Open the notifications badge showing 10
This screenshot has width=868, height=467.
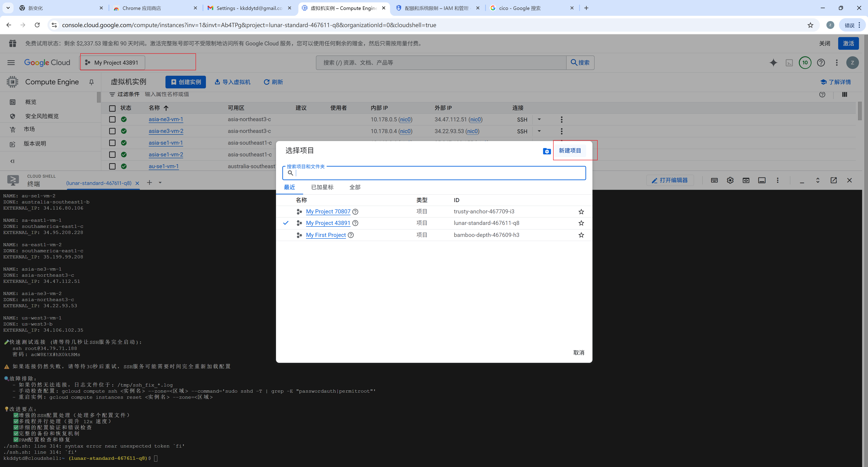(x=805, y=63)
